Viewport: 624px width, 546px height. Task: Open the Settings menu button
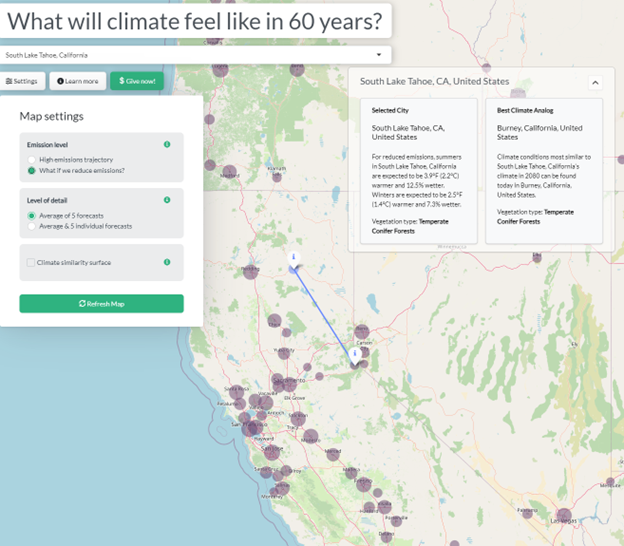pyautogui.click(x=22, y=81)
